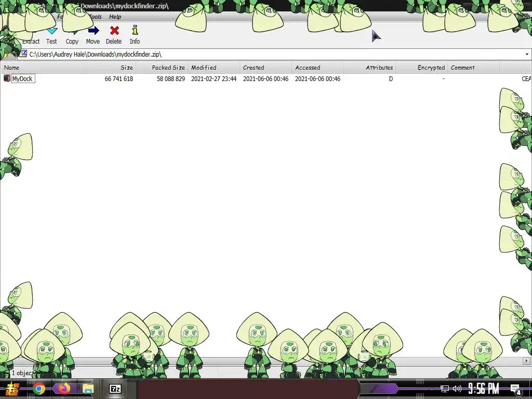This screenshot has width=532, height=399.
Task: Open the Tools menu
Action: pyautogui.click(x=96, y=17)
